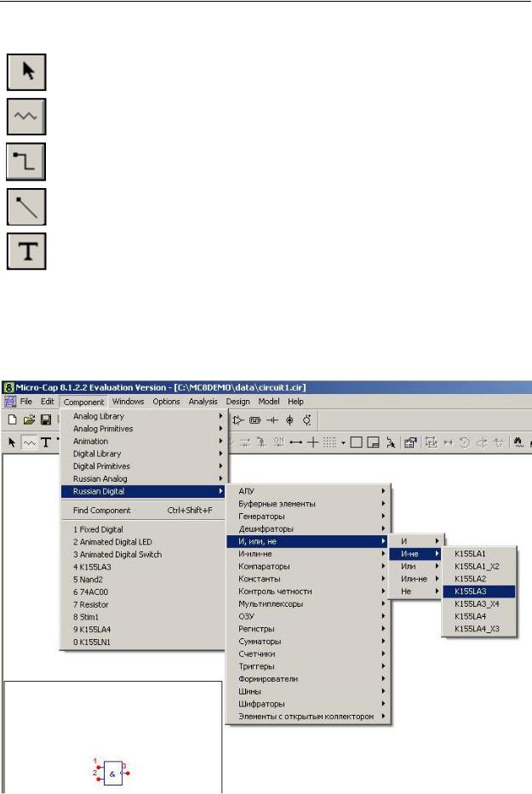Image resolution: width=532 pixels, height=794 pixels.
Task: Expand the Дешифраторы category
Action: coord(308,528)
